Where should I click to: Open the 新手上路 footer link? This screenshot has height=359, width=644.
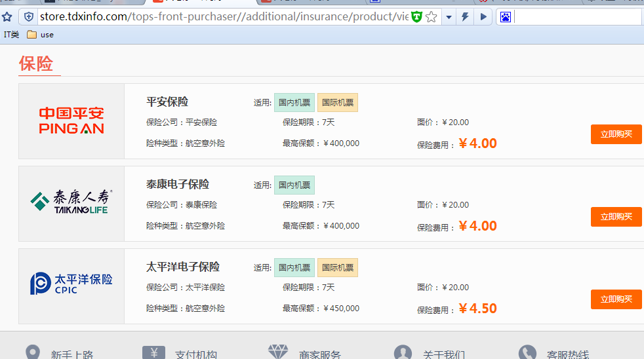tap(72, 354)
